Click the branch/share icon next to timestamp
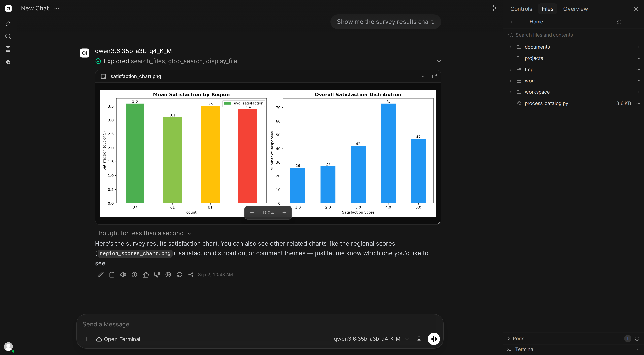Viewport: 644px width, 355px height. click(x=191, y=275)
